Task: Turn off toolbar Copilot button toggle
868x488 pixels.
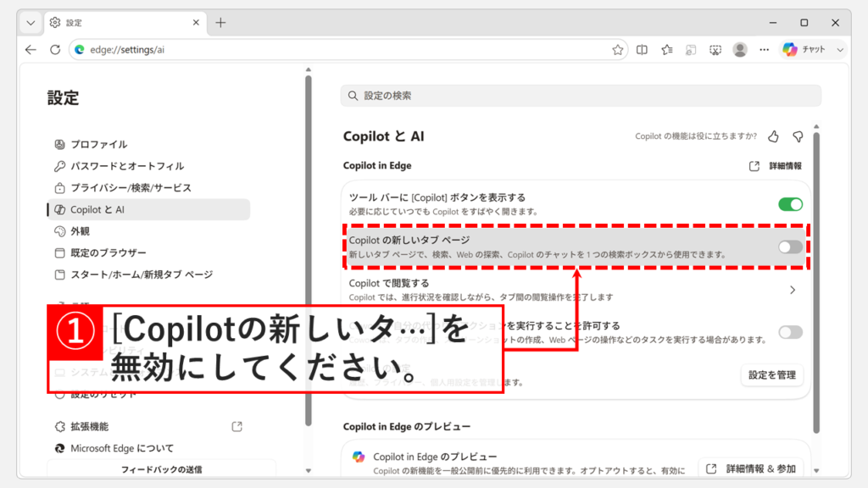Action: pos(790,204)
